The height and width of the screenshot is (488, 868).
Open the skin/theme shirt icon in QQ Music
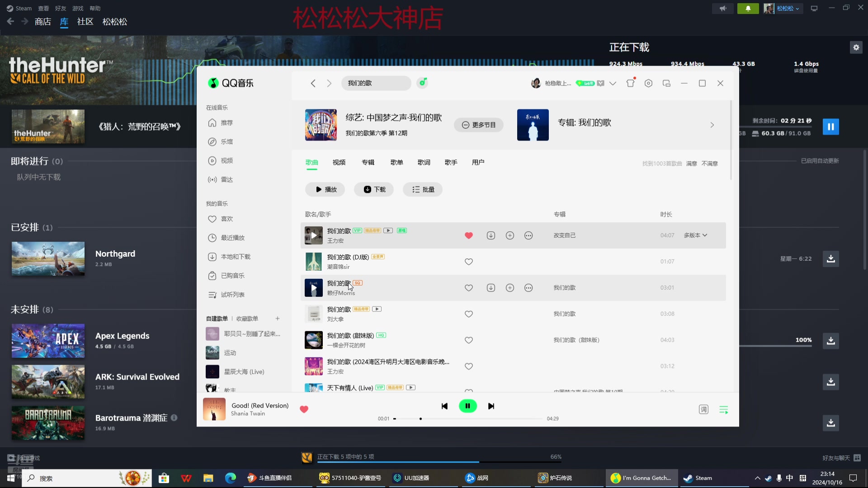click(x=631, y=83)
